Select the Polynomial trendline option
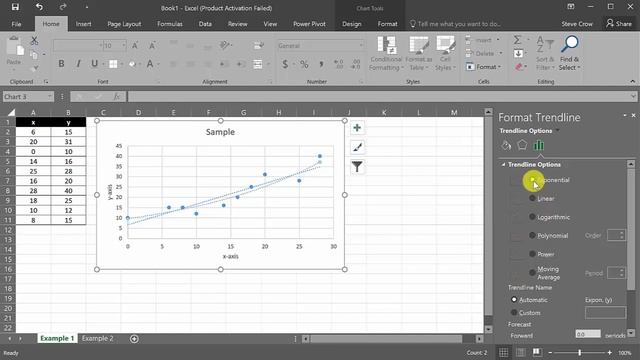640x360 pixels. 532,236
